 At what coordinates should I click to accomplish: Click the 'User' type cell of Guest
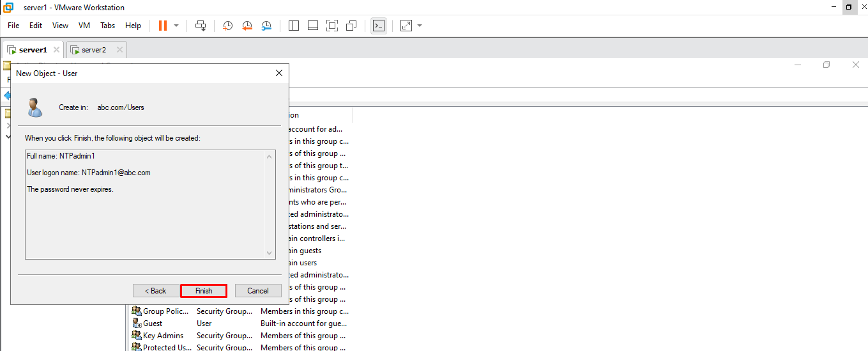coord(204,324)
